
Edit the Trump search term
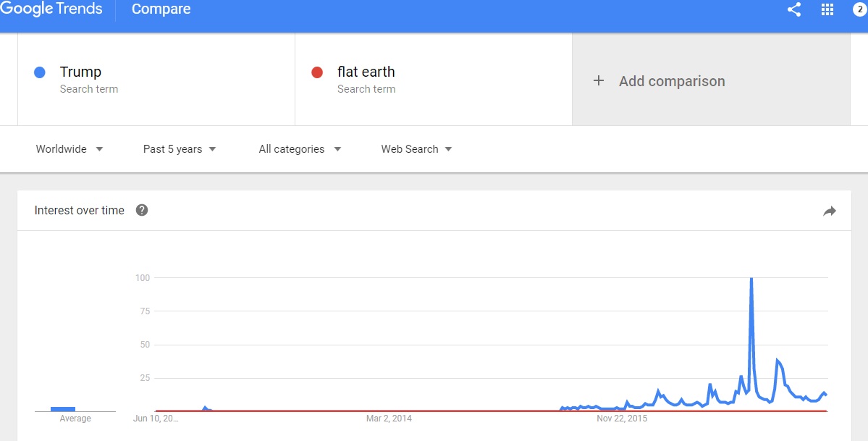[81, 72]
